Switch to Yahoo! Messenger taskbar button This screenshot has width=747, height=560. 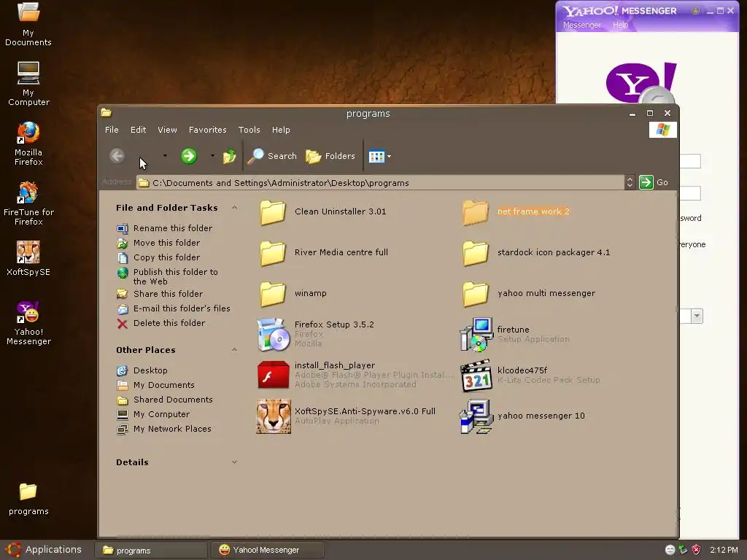point(268,550)
